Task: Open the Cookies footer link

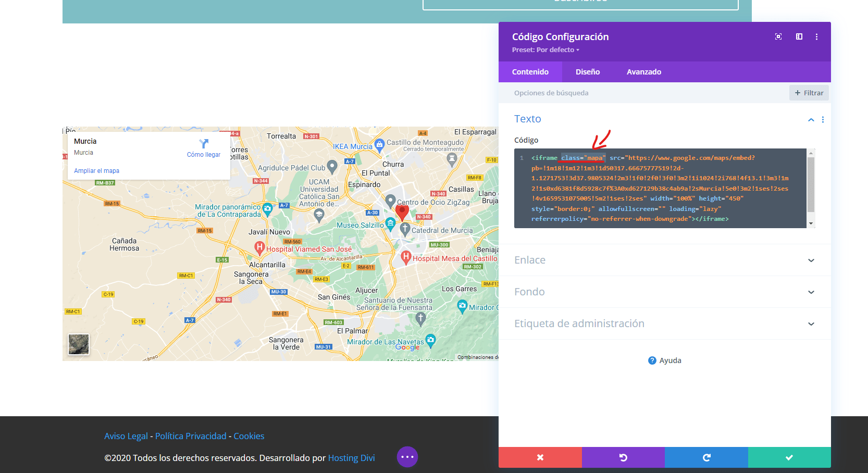Action: [249, 436]
